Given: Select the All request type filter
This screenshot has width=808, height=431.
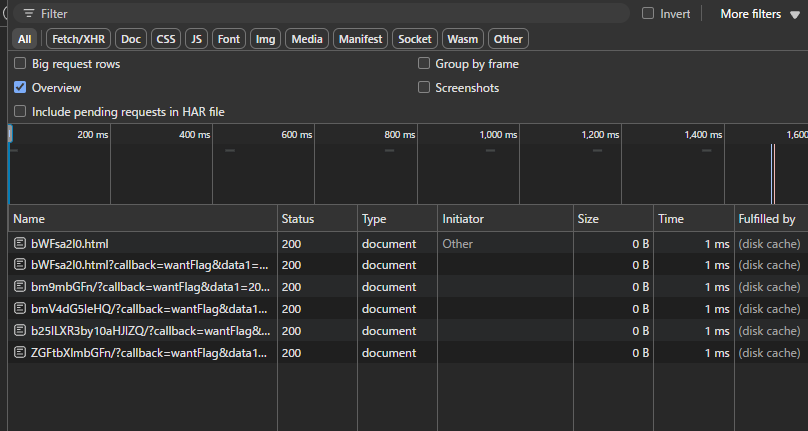Looking at the screenshot, I should point(24,39).
